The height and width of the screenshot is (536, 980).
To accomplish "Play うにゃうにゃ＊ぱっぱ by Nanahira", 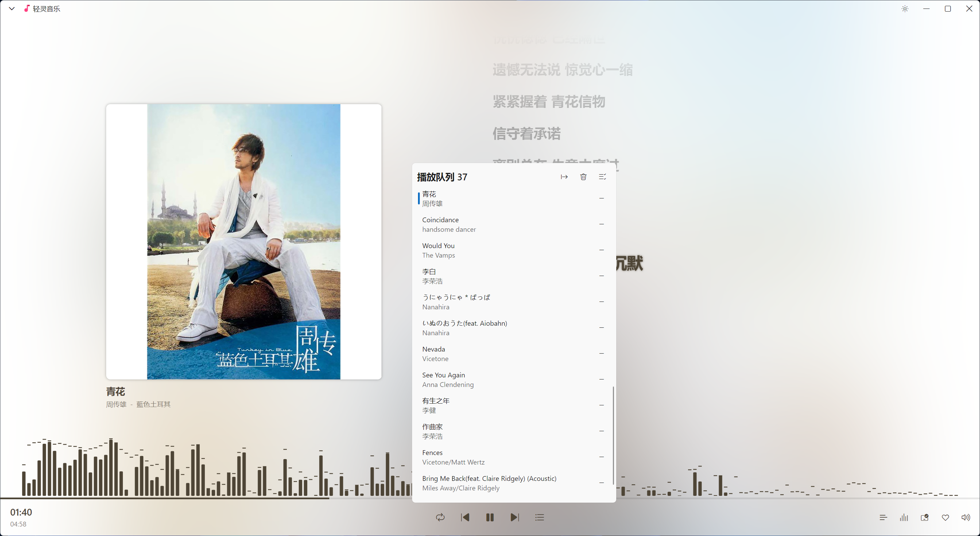I will [x=513, y=302].
